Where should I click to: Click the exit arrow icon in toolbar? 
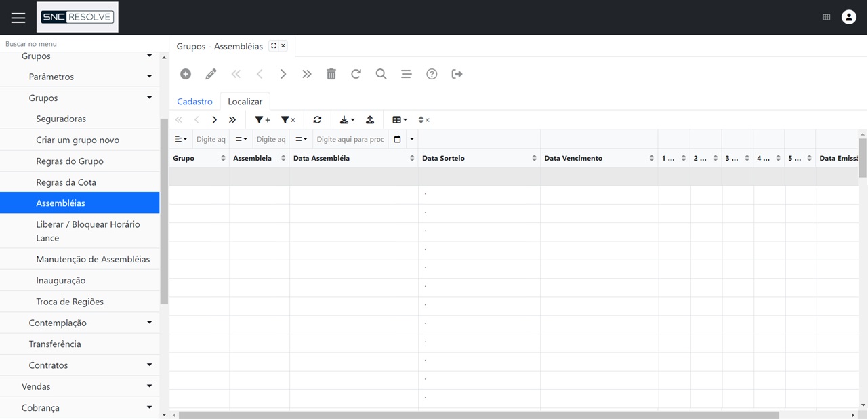pyautogui.click(x=457, y=74)
